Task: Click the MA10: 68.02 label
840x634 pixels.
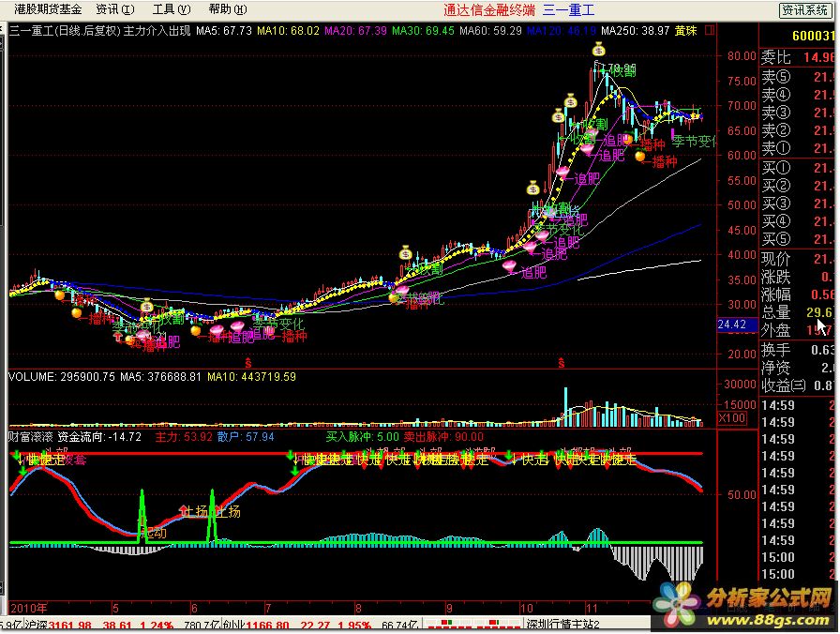Action: coord(288,31)
